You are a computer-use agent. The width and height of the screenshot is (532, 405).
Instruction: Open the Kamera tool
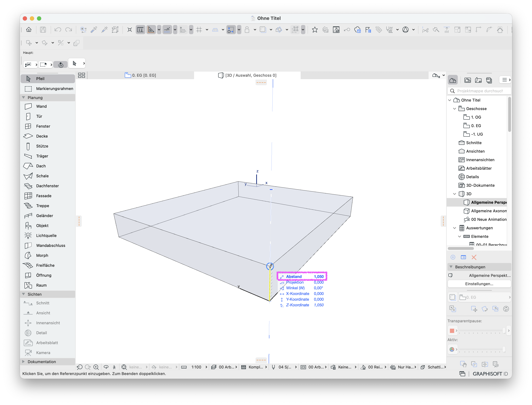coord(48,353)
